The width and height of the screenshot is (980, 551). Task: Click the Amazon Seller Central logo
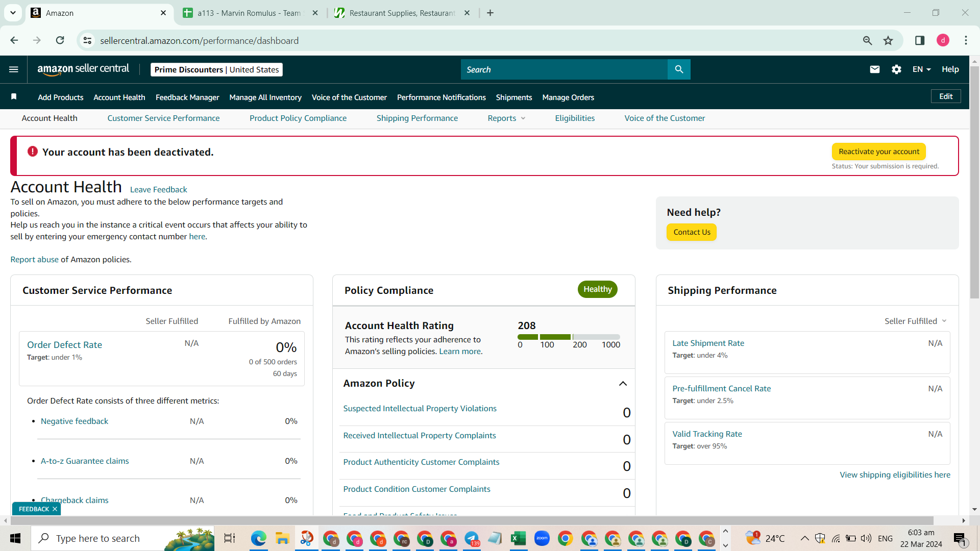coord(83,69)
